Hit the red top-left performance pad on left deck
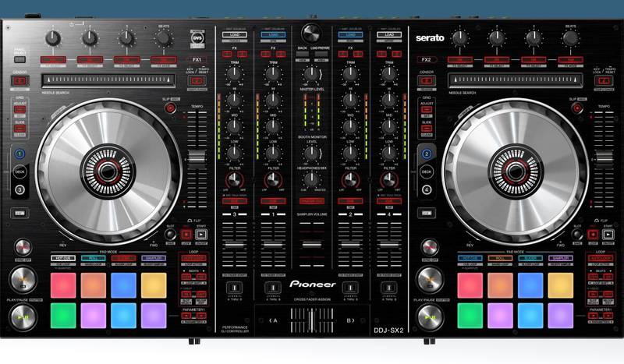The width and height of the screenshot is (624, 364). [63, 284]
